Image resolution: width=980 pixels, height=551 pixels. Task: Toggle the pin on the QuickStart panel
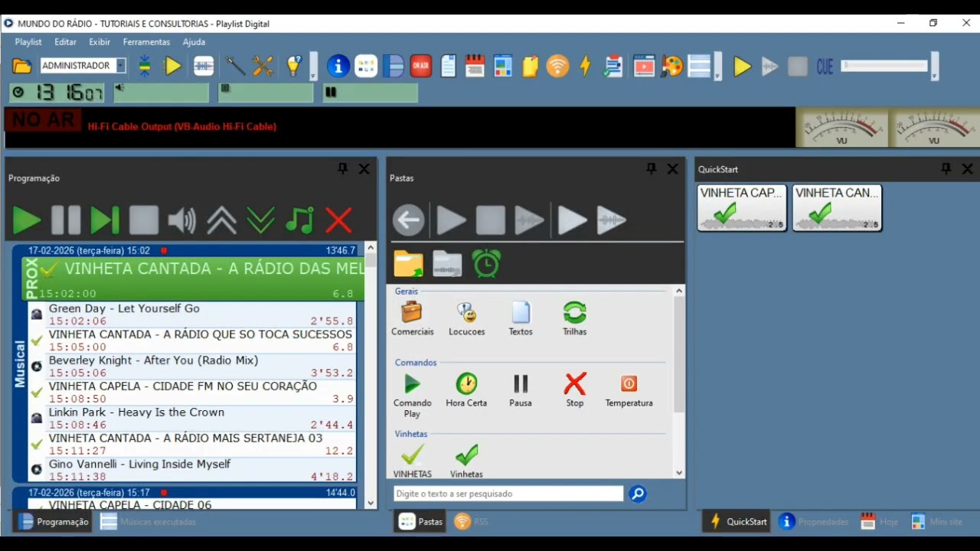[946, 169]
